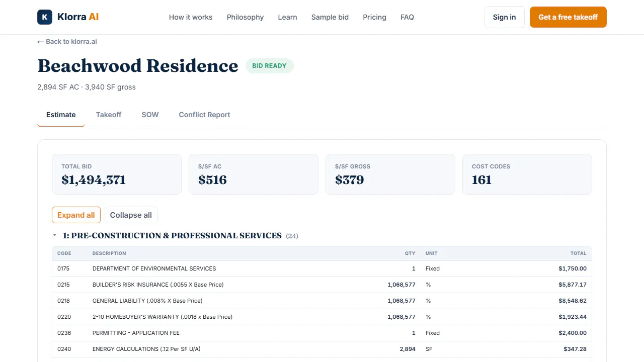Click the 2-10 Homebuyer's Warranty description
644x362 pixels.
pyautogui.click(x=163, y=317)
